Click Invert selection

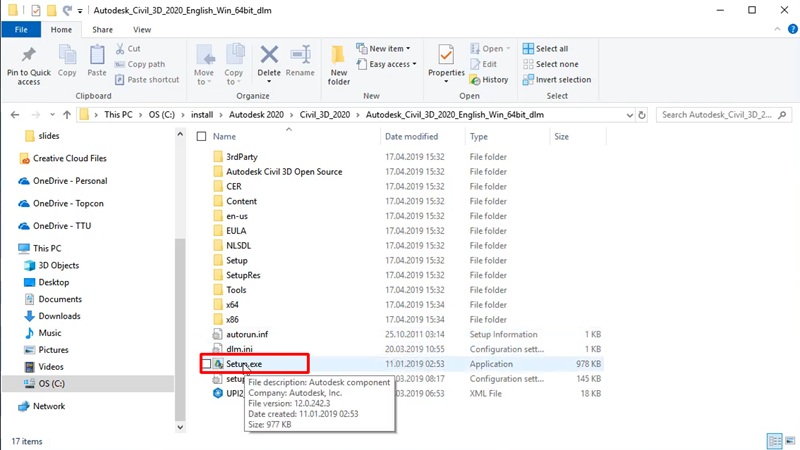point(557,80)
